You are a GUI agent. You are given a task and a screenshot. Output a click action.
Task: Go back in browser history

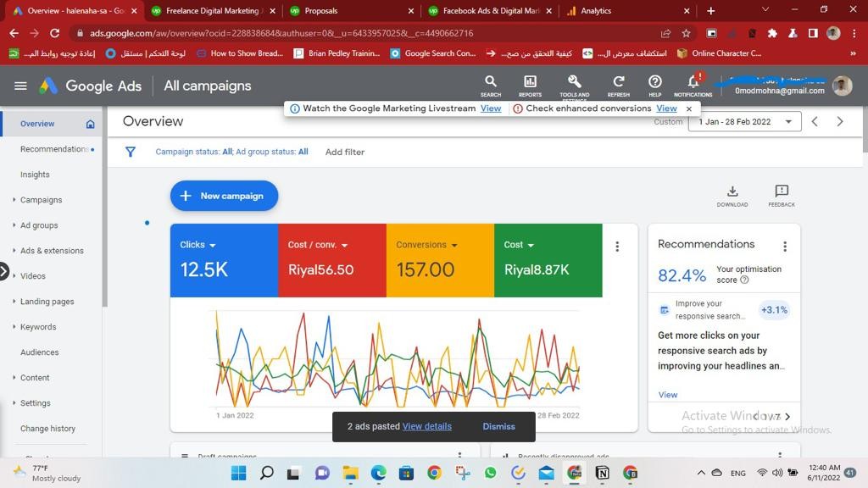click(x=14, y=33)
